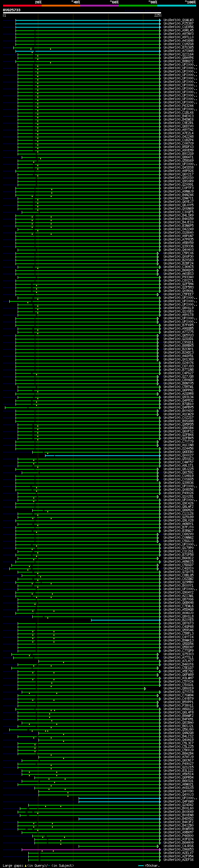
Task: Click hit label UniRef100_P93340
Action: pos(178,277)
